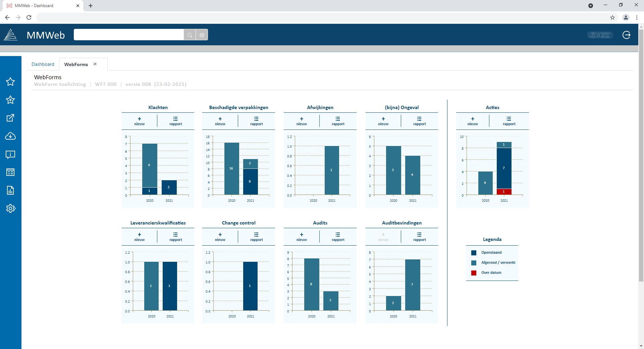Open the settings gear in the sidebar
The width and height of the screenshot is (644, 349).
tap(10, 208)
